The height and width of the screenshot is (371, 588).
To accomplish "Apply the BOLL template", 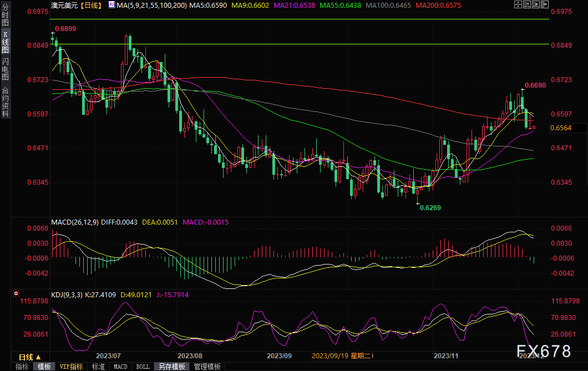I will [x=143, y=367].
